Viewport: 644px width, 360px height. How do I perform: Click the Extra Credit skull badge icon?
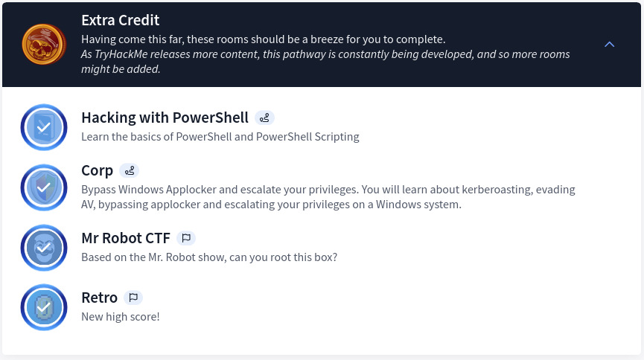point(44,45)
